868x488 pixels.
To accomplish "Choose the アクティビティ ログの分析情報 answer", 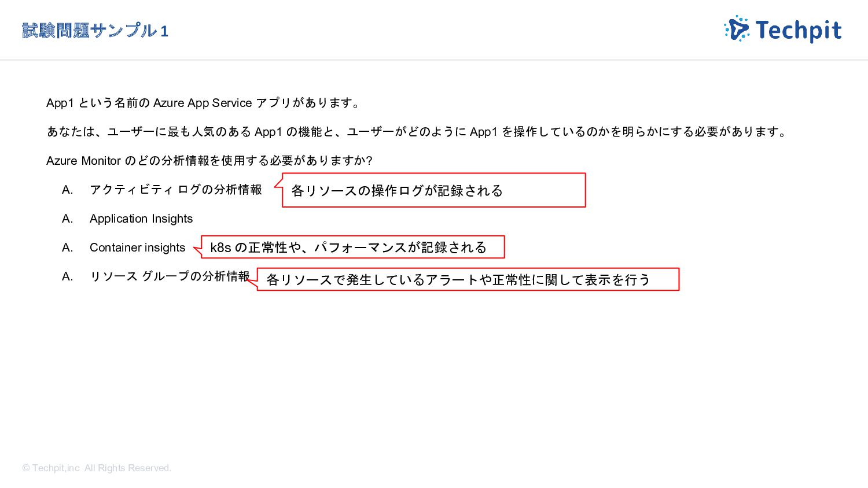I will pyautogui.click(x=176, y=190).
